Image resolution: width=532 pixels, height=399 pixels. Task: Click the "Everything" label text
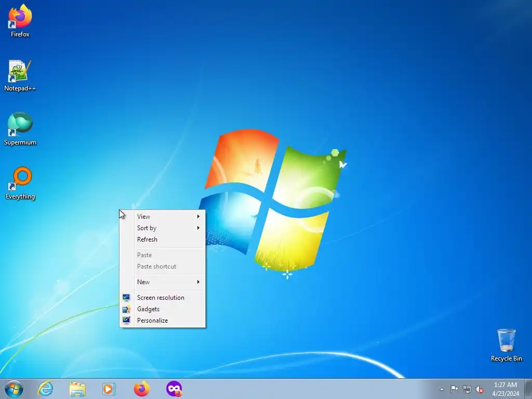click(20, 196)
